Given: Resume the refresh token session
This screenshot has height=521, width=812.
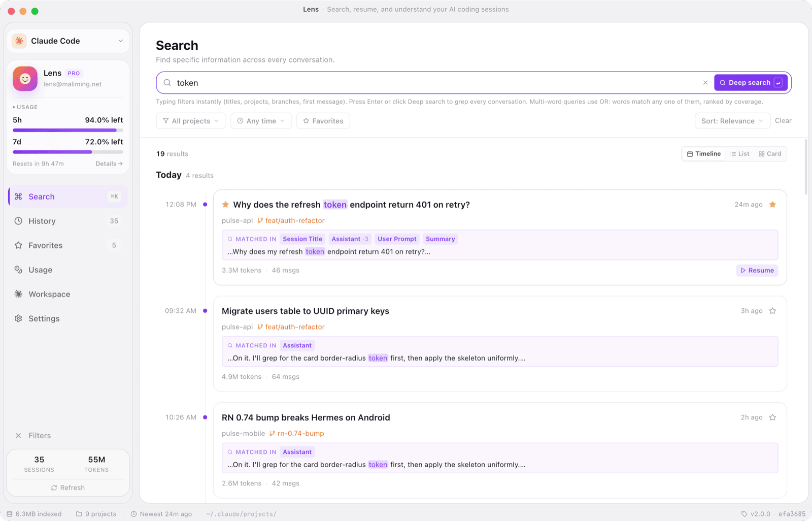Looking at the screenshot, I should tap(757, 271).
